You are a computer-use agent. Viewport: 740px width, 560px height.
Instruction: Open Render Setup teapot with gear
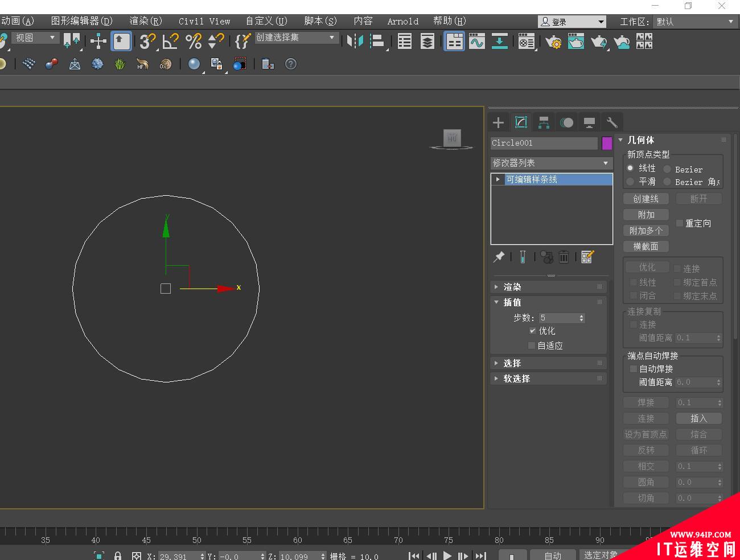(x=553, y=41)
